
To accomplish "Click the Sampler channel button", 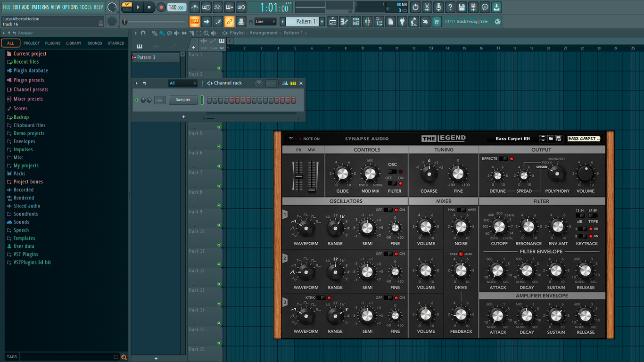I will [183, 100].
